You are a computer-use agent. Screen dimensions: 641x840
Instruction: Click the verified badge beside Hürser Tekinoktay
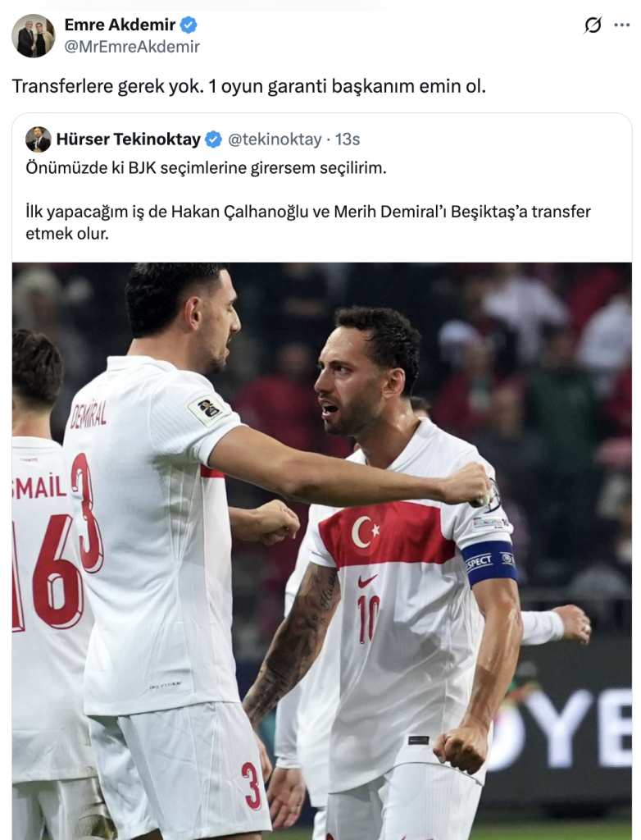[x=214, y=139]
